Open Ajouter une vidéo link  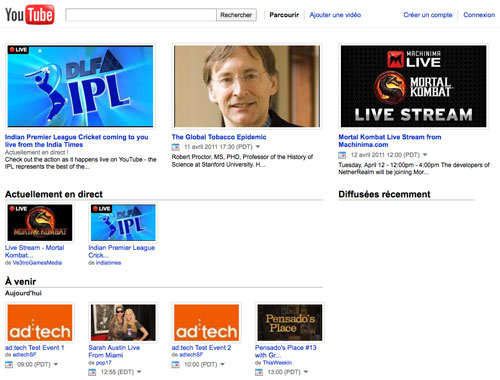pos(335,15)
